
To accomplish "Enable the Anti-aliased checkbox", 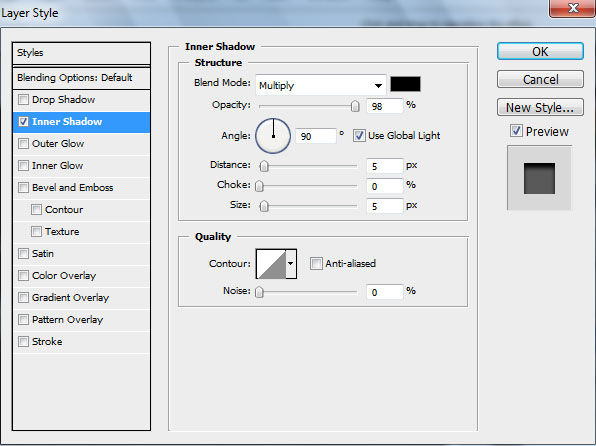I will 316,263.
